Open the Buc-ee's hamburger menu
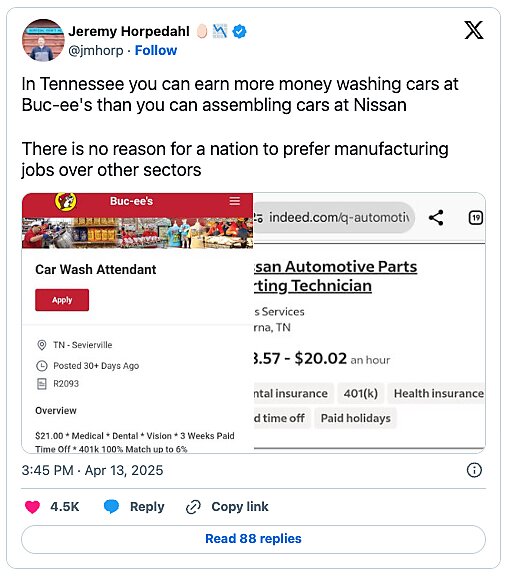Screen dimensions: 511x581 point(235,201)
